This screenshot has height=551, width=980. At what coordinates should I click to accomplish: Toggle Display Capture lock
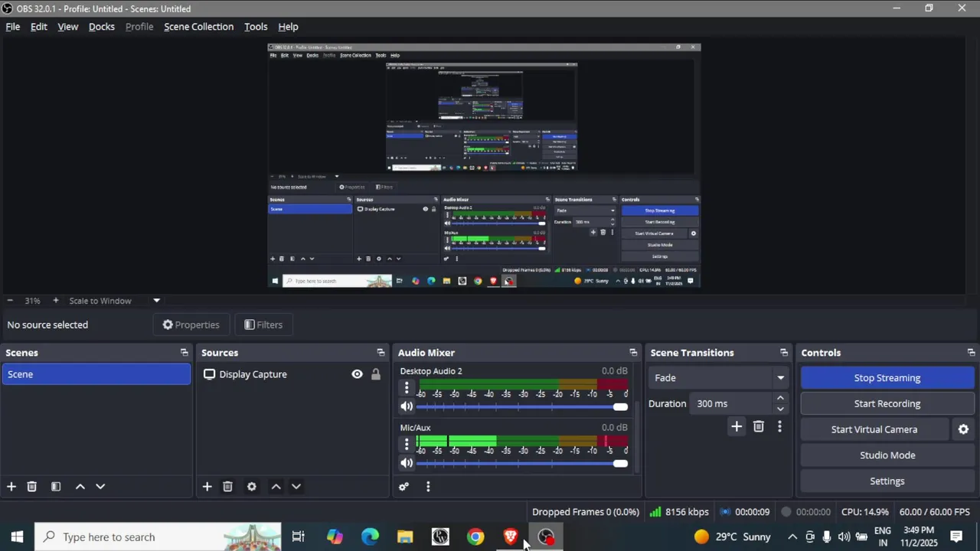(x=376, y=374)
